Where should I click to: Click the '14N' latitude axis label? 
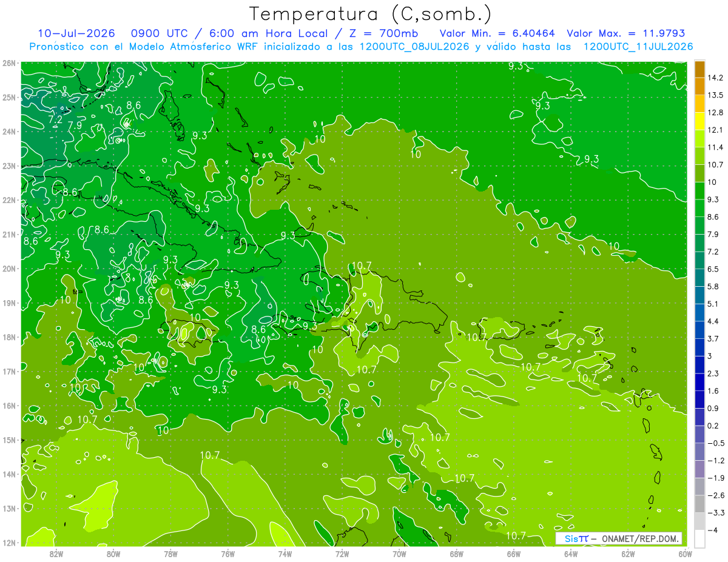pos(9,474)
